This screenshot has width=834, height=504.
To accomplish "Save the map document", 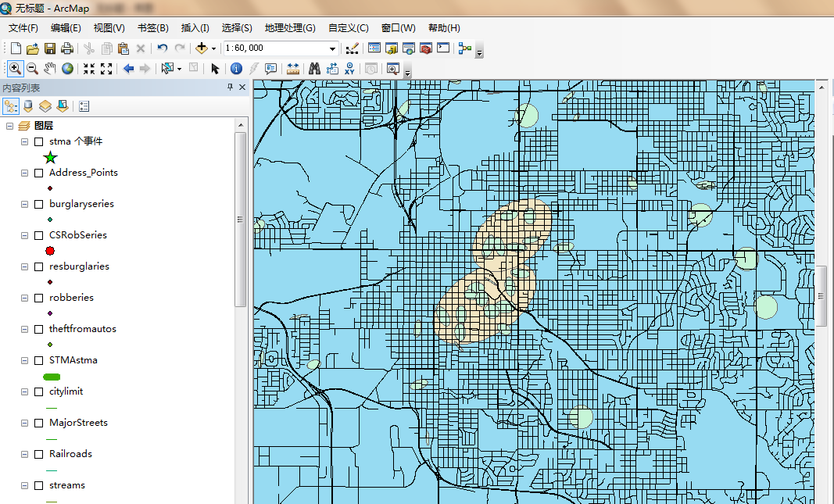I will 50,48.
